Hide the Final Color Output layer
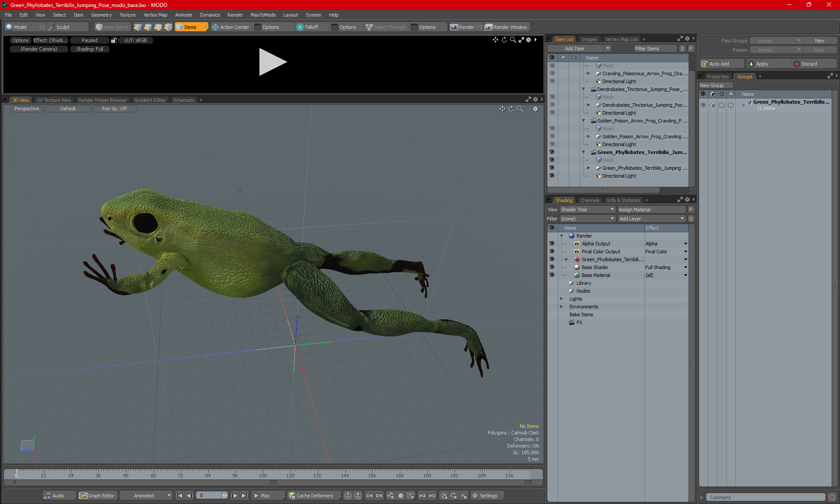 (x=552, y=252)
